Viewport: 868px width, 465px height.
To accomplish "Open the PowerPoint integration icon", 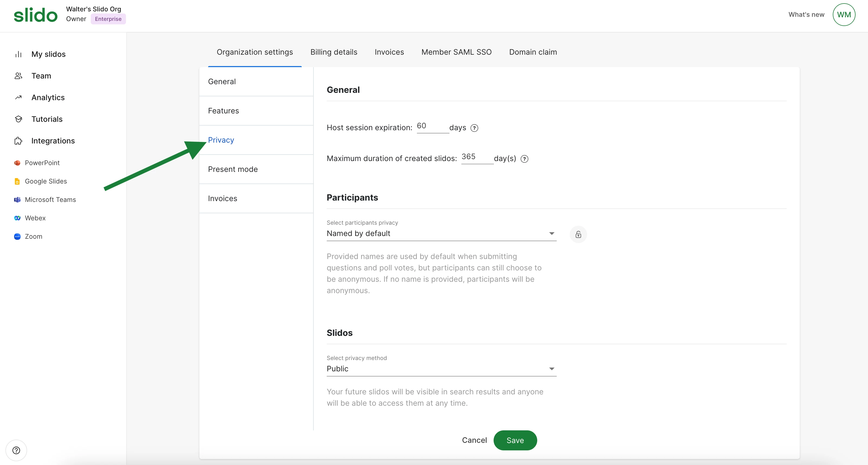I will tap(17, 163).
